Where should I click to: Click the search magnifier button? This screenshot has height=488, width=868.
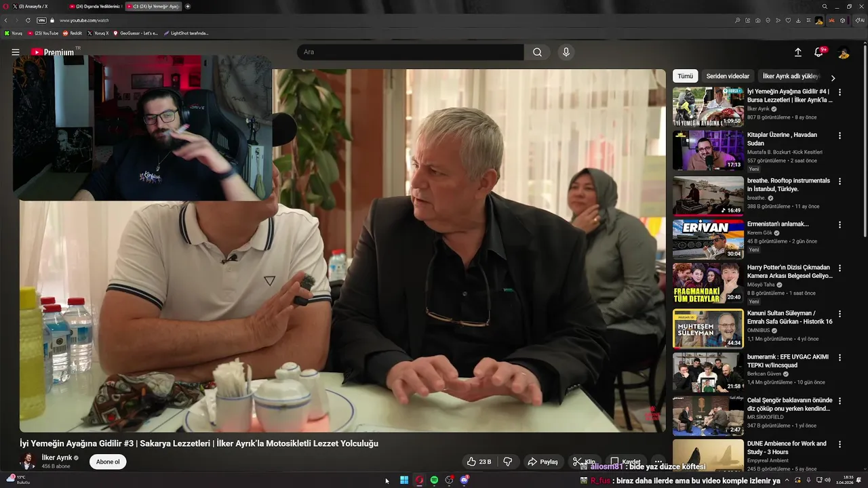point(537,52)
